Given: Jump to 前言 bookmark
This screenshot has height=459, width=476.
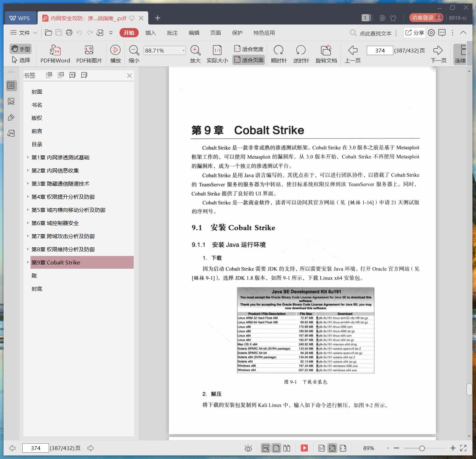Looking at the screenshot, I should point(37,131).
